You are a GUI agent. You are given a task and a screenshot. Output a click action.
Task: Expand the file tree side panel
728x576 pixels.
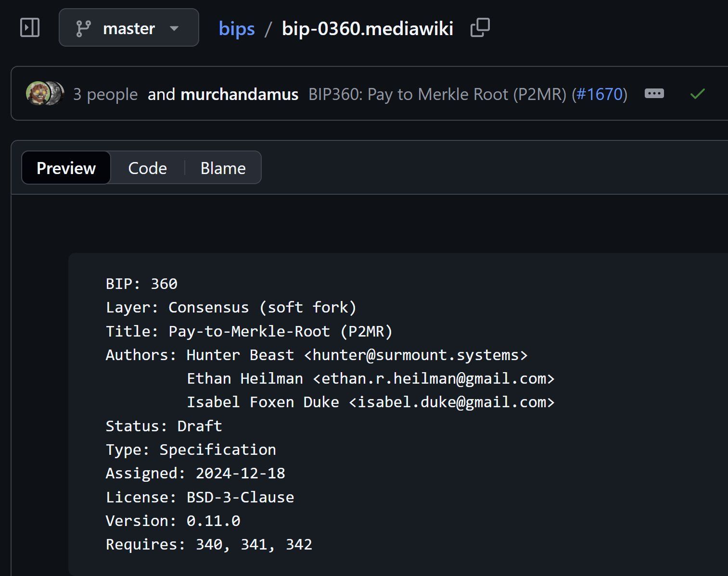click(x=30, y=28)
